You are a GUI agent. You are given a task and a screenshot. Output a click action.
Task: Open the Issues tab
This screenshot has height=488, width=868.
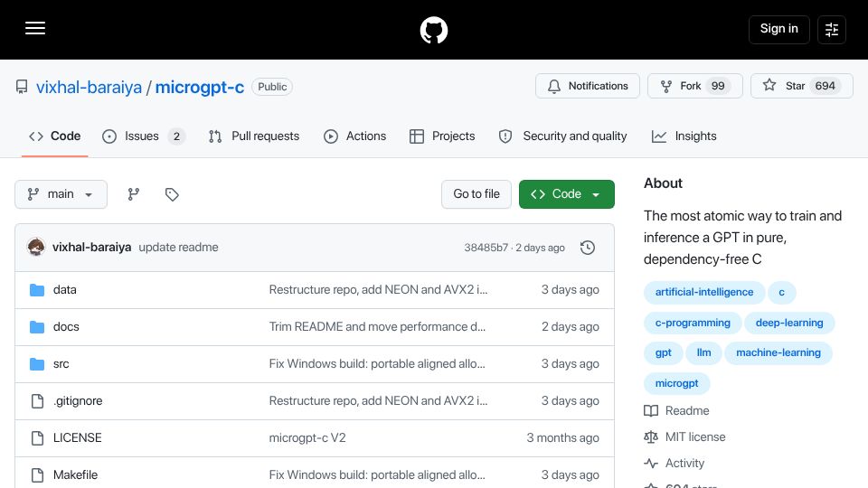(144, 136)
